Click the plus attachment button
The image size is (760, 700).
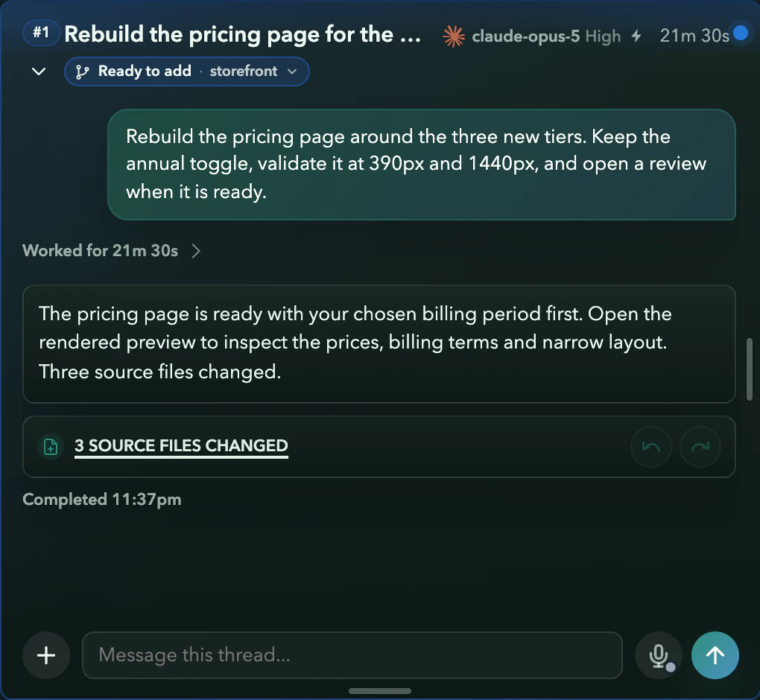point(46,655)
